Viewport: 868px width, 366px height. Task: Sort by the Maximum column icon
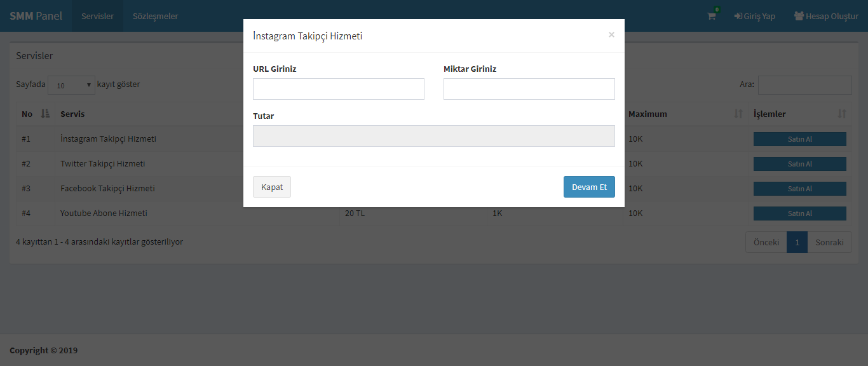point(738,114)
